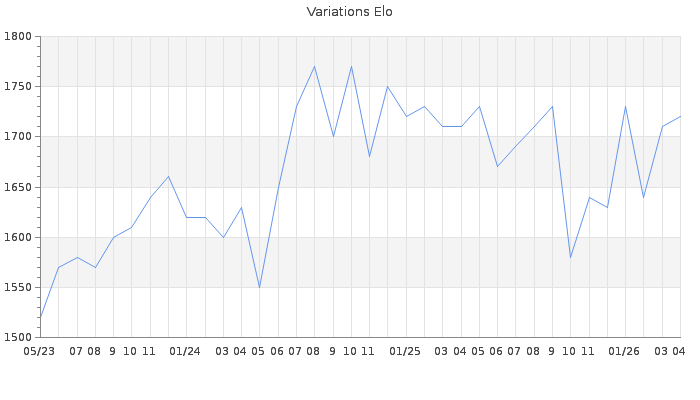Select the 1600 y-axis label
Screen dimensions: 700x400
coord(17,237)
